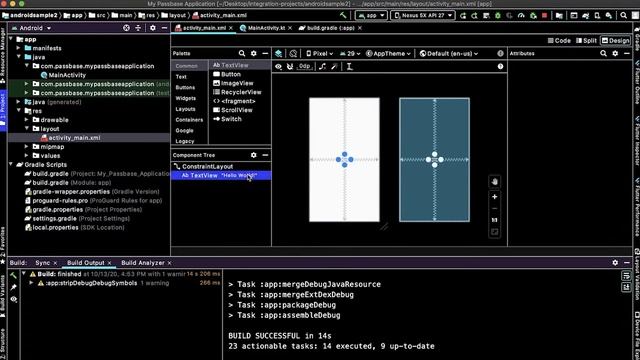Open Project panel gear options
This screenshot has height=360, width=640.
point(153,28)
